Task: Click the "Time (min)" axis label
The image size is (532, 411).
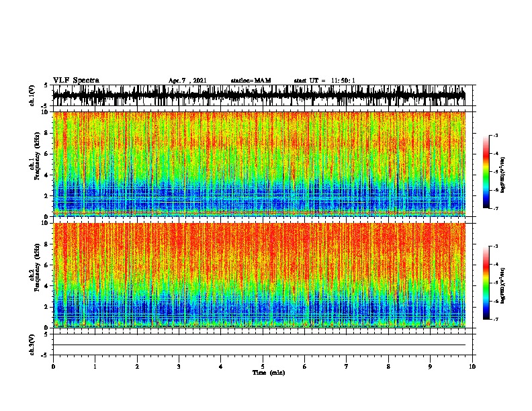Action: pyautogui.click(x=269, y=373)
